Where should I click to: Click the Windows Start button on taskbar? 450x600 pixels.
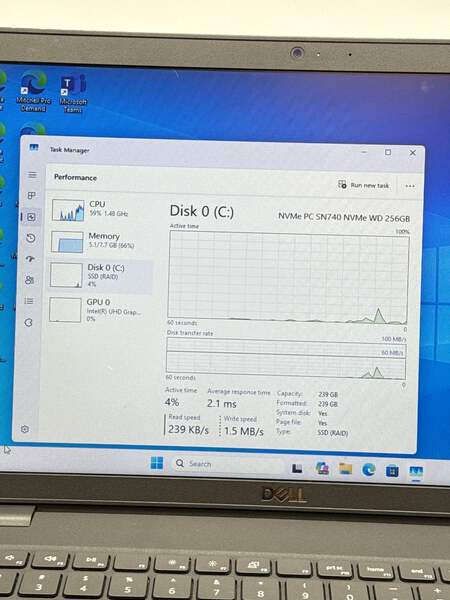157,463
